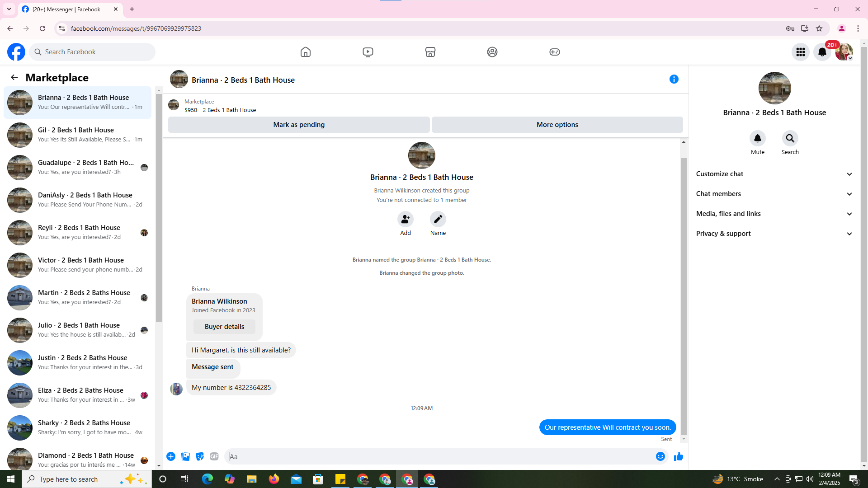This screenshot has width=868, height=488.
Task: Open more actions plus icon in composer
Action: pos(171,457)
